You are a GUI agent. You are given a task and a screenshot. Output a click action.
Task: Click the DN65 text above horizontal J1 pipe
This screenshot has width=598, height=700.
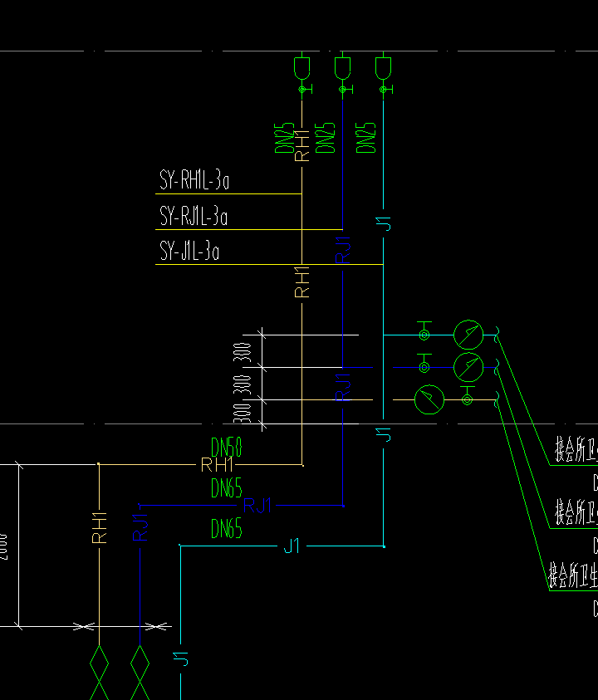(227, 528)
